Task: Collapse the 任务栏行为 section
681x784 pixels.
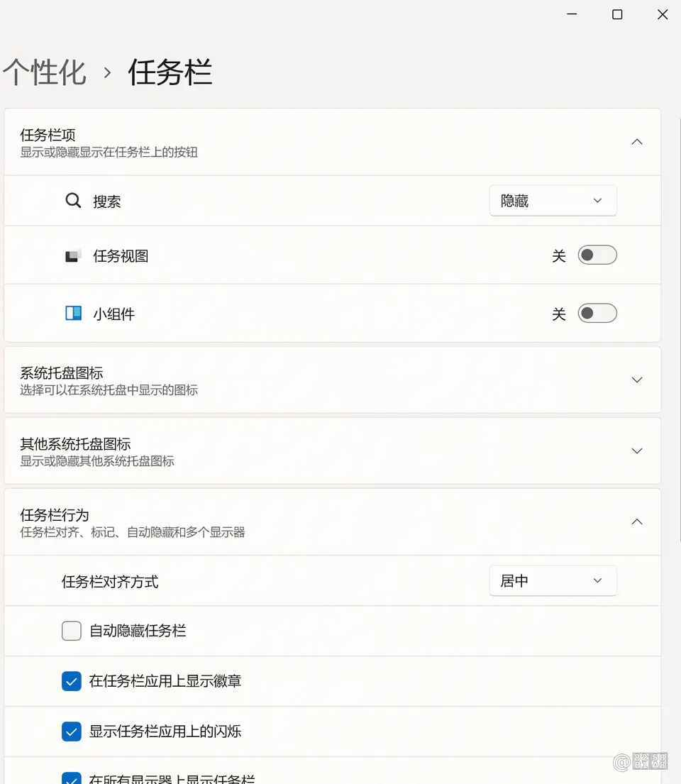Action: 636,522
